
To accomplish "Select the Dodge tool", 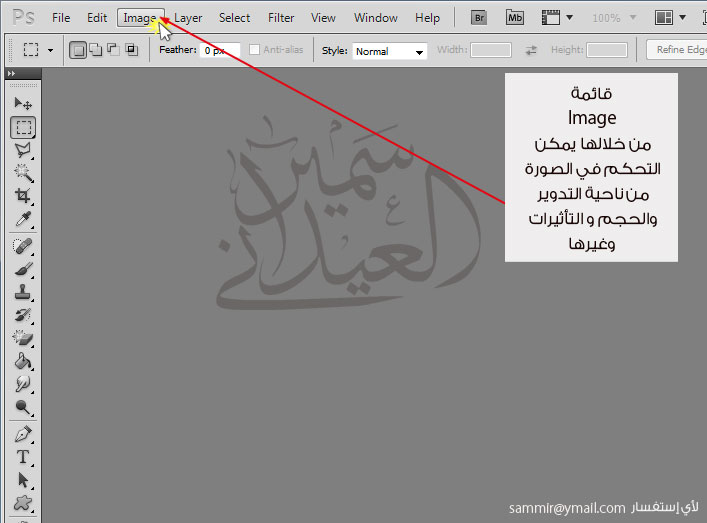I will [x=23, y=408].
